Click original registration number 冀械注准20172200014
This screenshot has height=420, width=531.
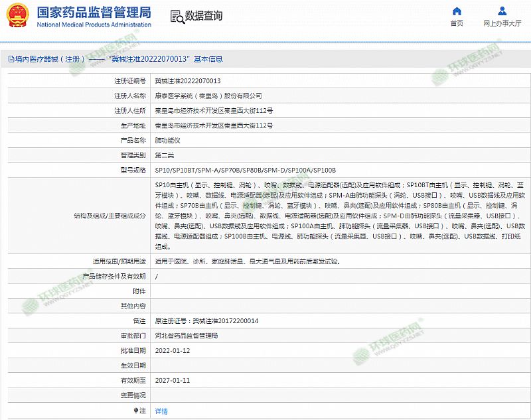[206, 320]
